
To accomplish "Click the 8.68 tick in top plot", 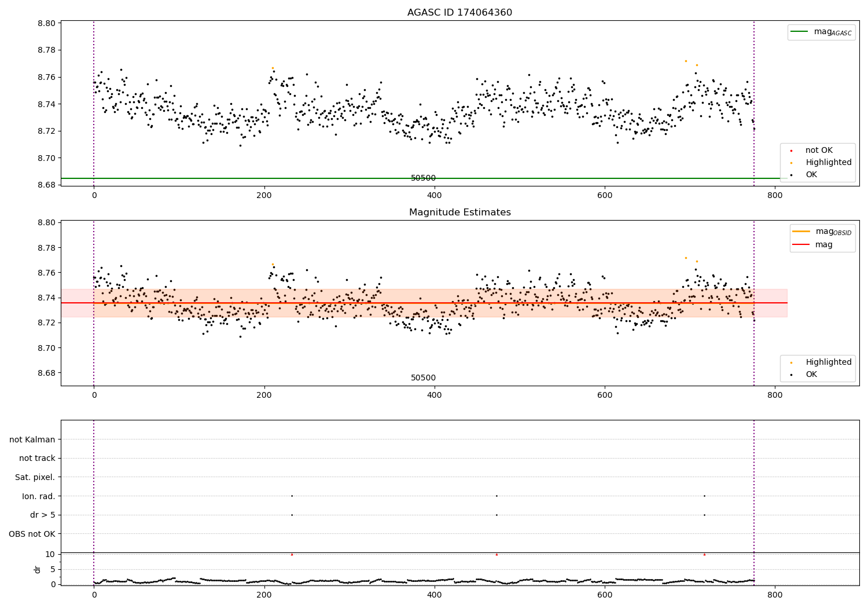I will (46, 185).
